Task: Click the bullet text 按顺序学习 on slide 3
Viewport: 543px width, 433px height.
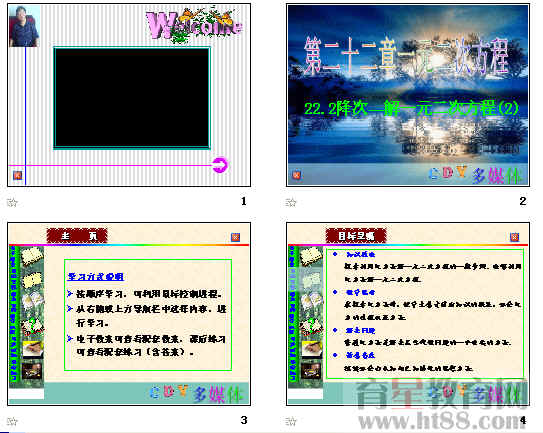Action: tap(99, 294)
